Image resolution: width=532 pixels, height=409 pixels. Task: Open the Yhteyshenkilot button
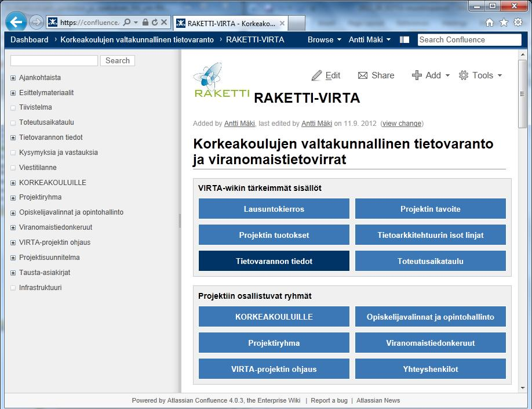[x=430, y=369]
